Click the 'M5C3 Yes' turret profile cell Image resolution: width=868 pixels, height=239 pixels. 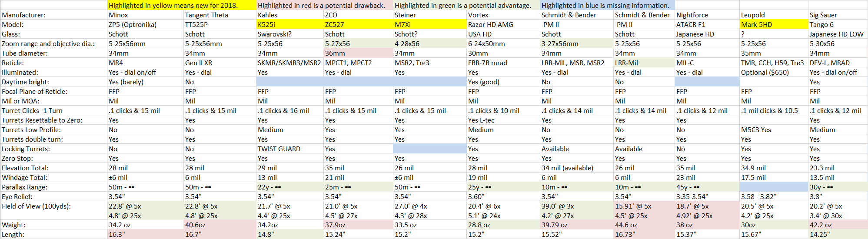(774, 129)
